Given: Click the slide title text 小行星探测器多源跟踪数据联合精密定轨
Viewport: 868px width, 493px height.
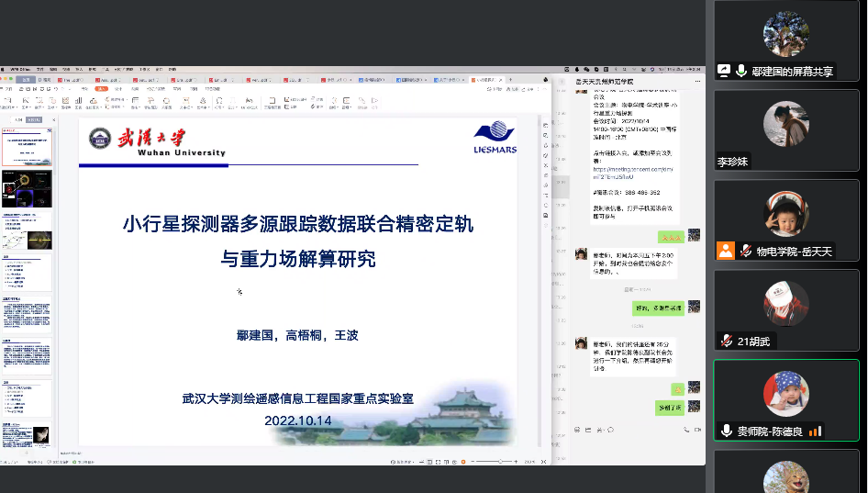Looking at the screenshot, I should [298, 224].
